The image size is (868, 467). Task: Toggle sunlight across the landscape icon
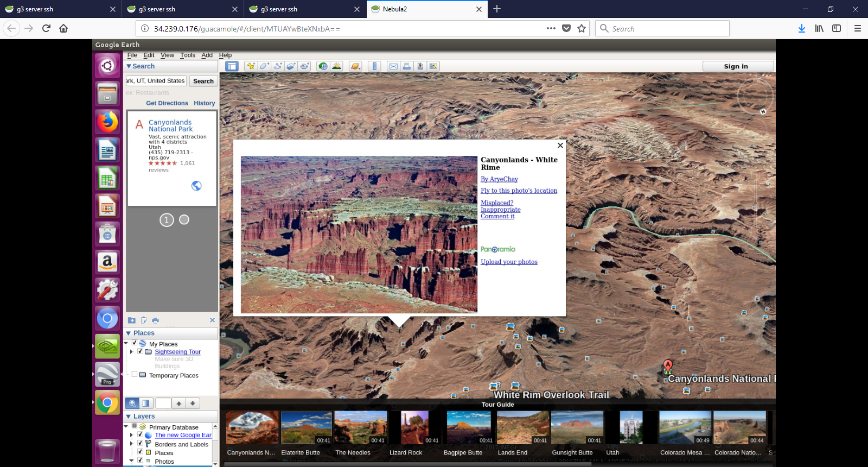[336, 66]
